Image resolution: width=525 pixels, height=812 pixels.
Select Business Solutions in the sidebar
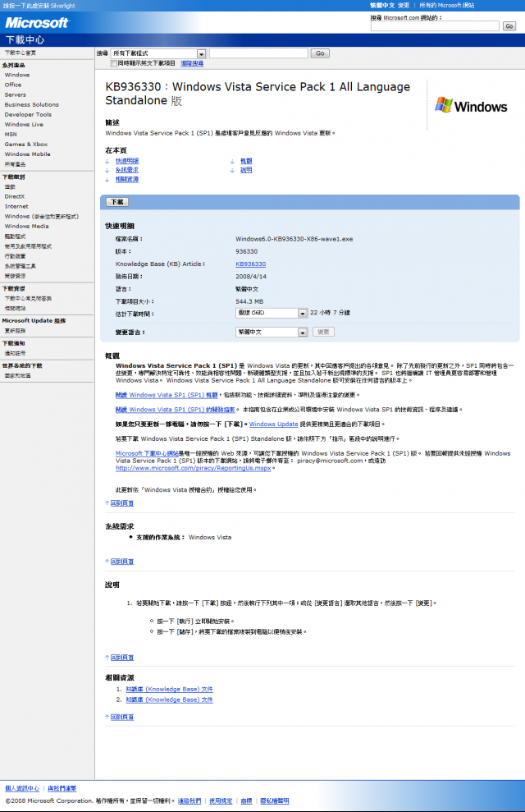click(31, 104)
